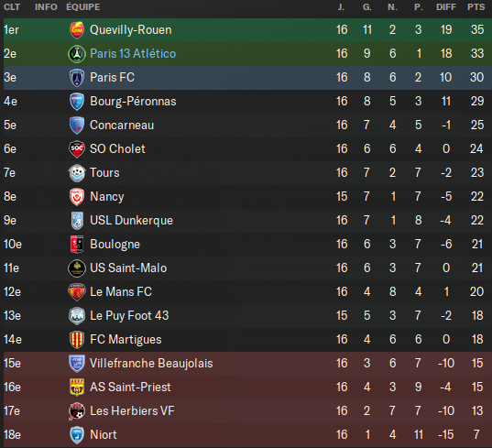Sort table by DIFF column header
This screenshot has height=448, width=492.
pos(446,7)
